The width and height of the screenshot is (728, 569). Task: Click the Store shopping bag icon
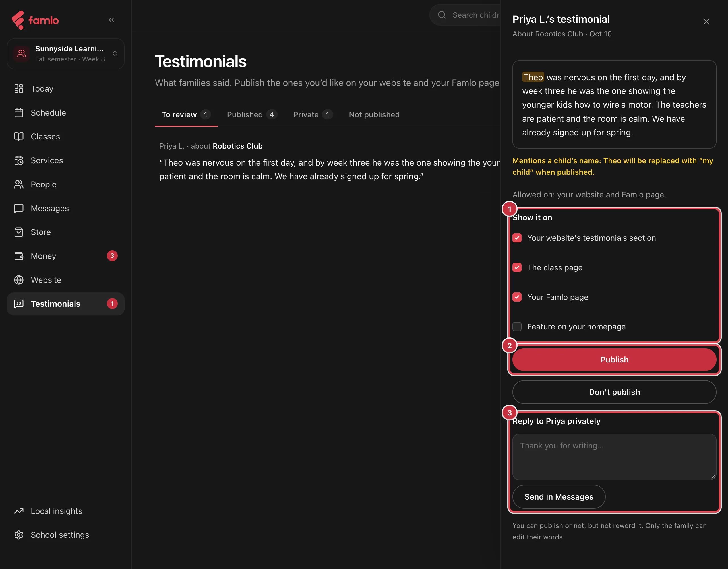coord(19,232)
